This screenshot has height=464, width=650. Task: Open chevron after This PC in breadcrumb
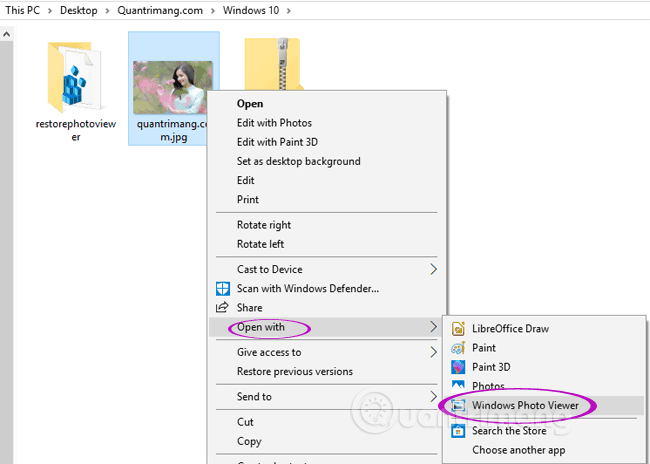point(50,11)
